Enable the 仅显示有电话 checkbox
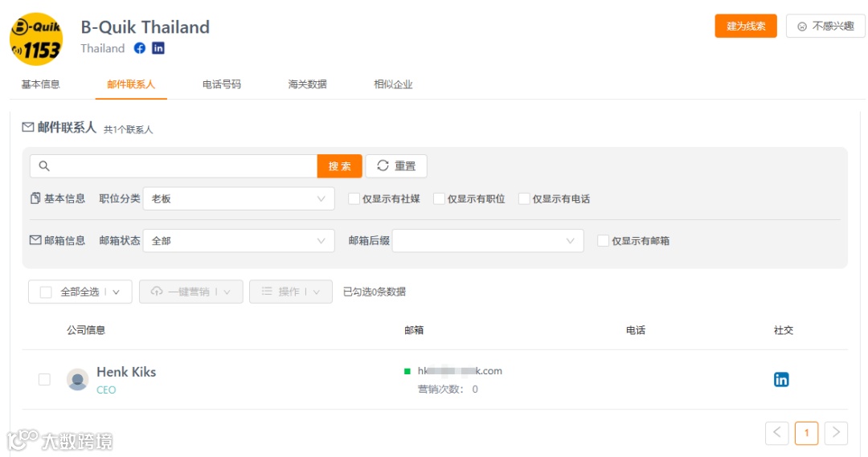This screenshot has width=868, height=457. coord(524,198)
